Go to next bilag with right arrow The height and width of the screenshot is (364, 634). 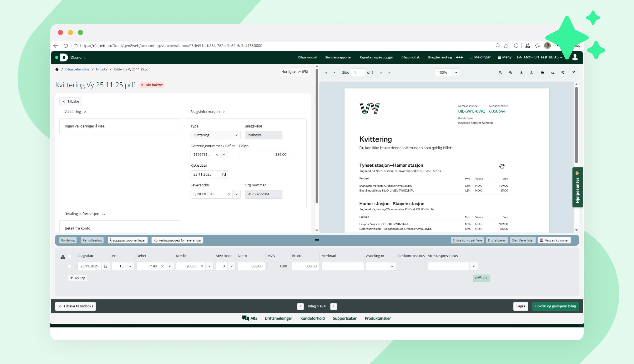(333, 307)
